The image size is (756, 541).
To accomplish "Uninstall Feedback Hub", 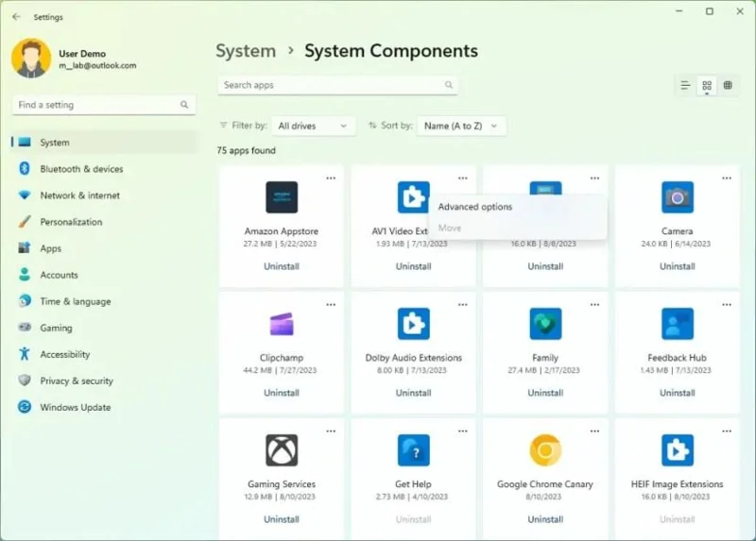I will tap(678, 393).
